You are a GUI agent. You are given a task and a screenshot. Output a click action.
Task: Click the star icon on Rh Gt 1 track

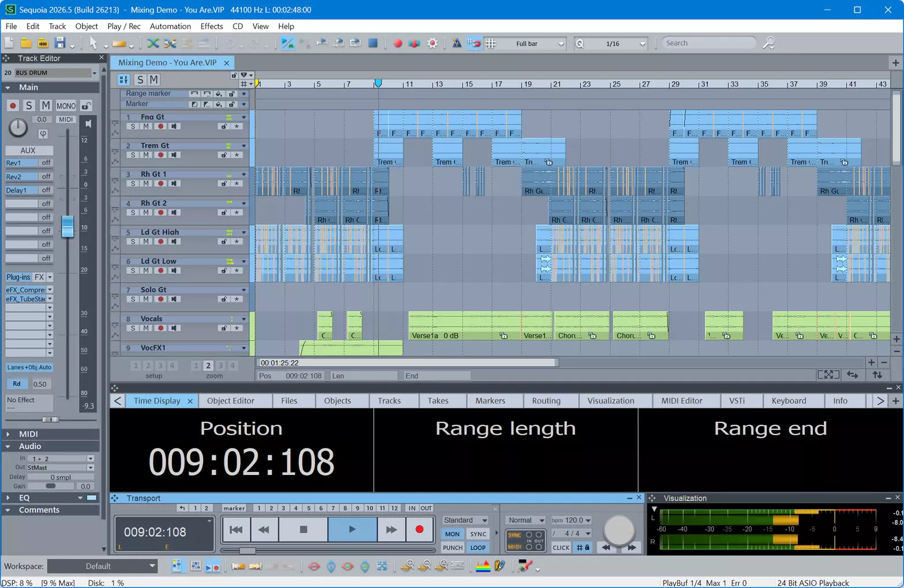(x=237, y=184)
